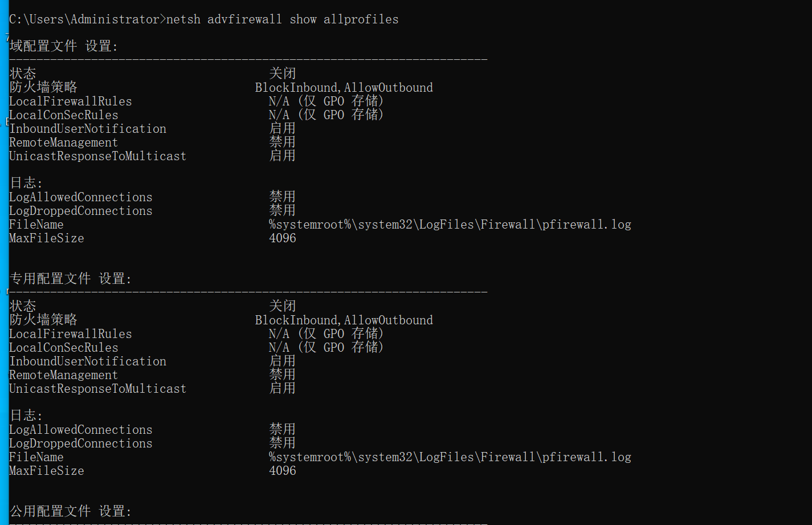Click 关闭 state value under private profile
The width and height of the screenshot is (812, 525).
point(283,306)
